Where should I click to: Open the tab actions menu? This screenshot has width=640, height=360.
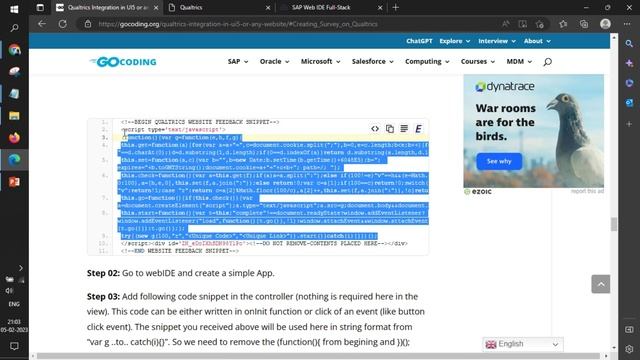[x=40, y=7]
